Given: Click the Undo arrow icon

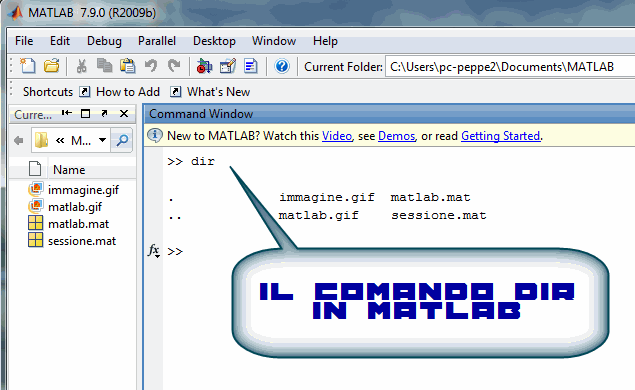Looking at the screenshot, I should tap(151, 66).
